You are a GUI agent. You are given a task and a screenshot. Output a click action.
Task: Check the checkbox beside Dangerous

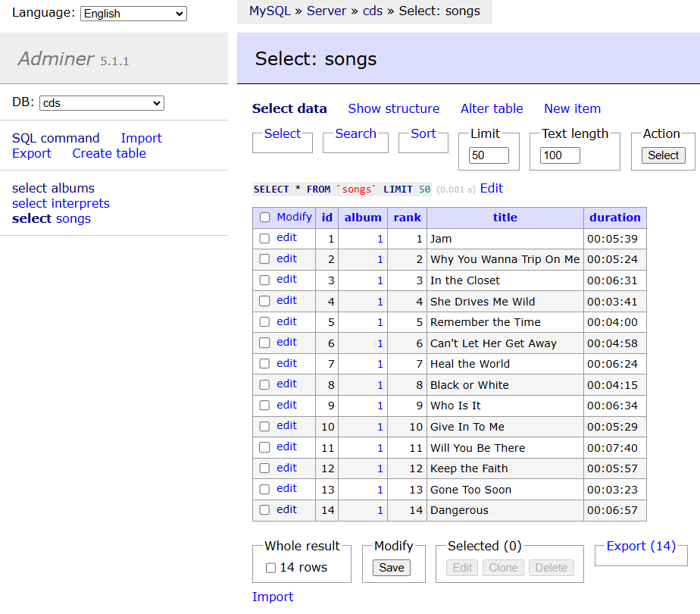pos(264,509)
